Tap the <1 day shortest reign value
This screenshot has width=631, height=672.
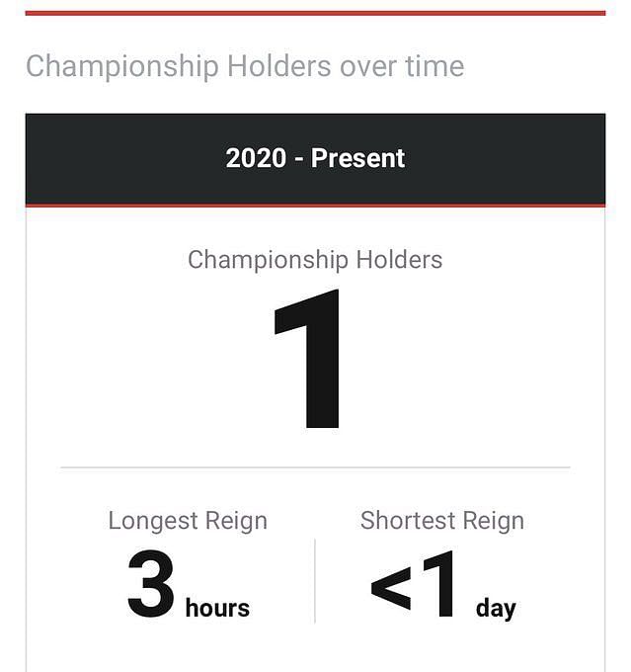(443, 584)
